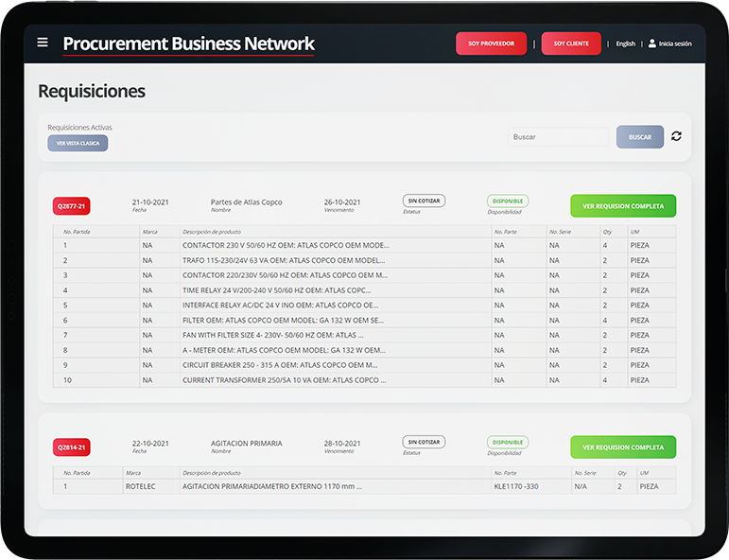Open the Inicia sesión login link
Image resolution: width=729 pixels, height=560 pixels.
click(x=675, y=44)
